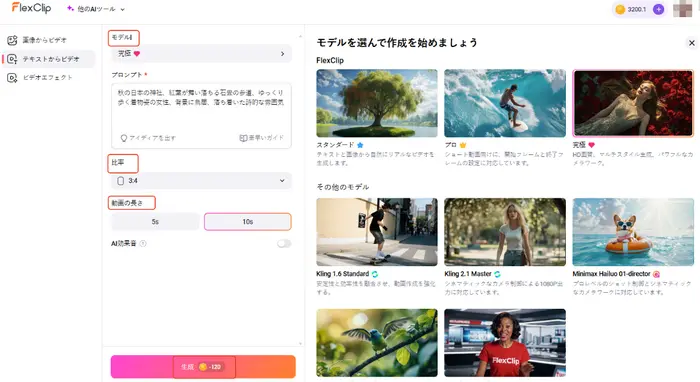Click the Kling 2.1 Master logo icon
Image resolution: width=700 pixels, height=382 pixels.
click(497, 274)
